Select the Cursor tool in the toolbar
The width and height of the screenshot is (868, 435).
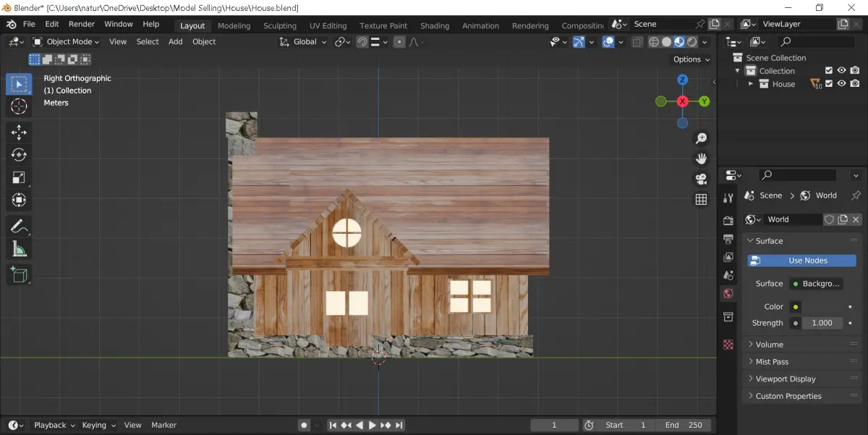click(19, 106)
